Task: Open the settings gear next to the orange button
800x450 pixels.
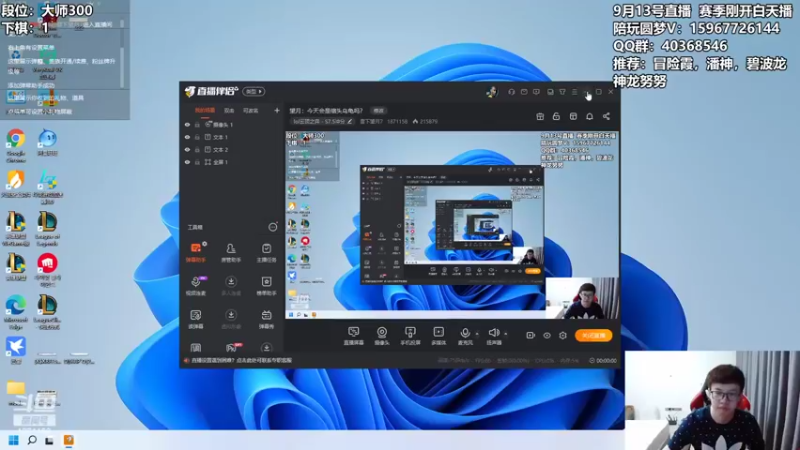Action: click(563, 335)
